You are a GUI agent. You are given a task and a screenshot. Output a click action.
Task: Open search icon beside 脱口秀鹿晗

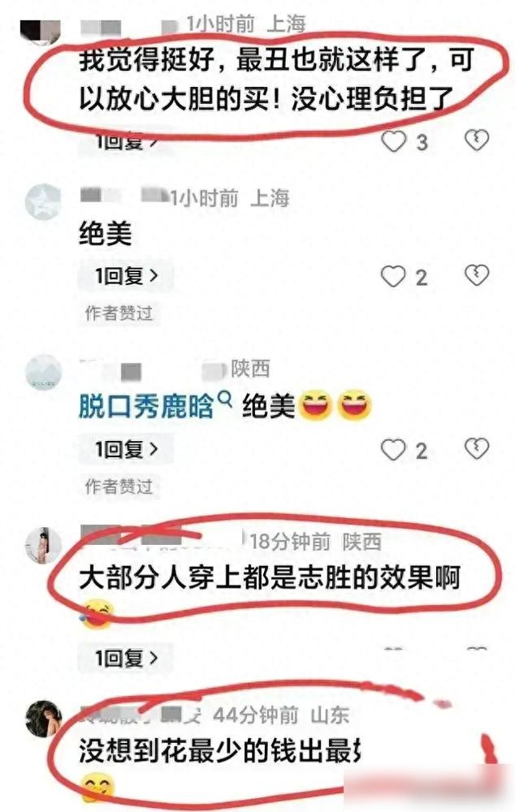[225, 399]
